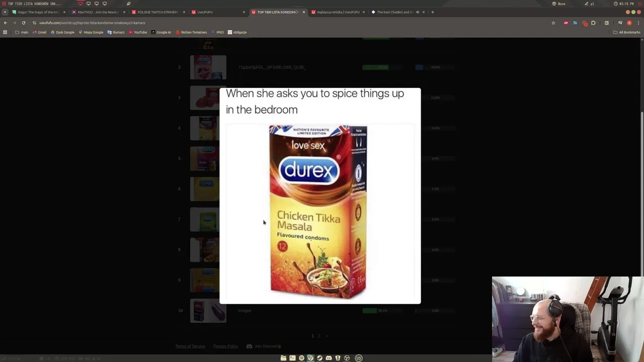Viewport: 644px width, 362px height.
Task: Open the Gmail bookmark
Action: (39, 32)
